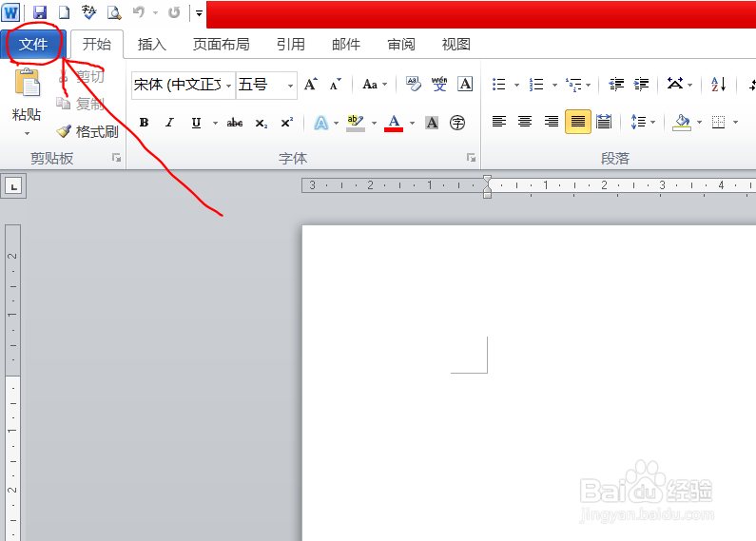The image size is (756, 541).
Task: Toggle Italic formatting
Action: [x=169, y=123]
